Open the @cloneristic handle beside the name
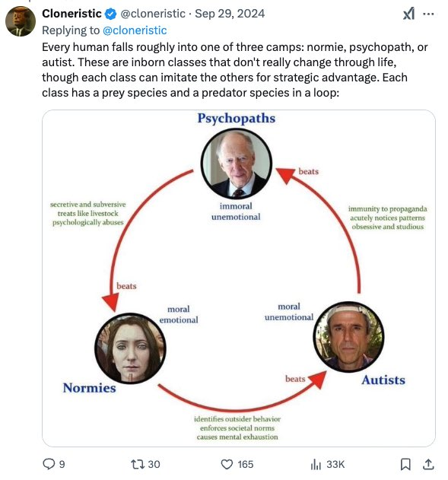Image resolution: width=448 pixels, height=480 pixels. pos(153,14)
